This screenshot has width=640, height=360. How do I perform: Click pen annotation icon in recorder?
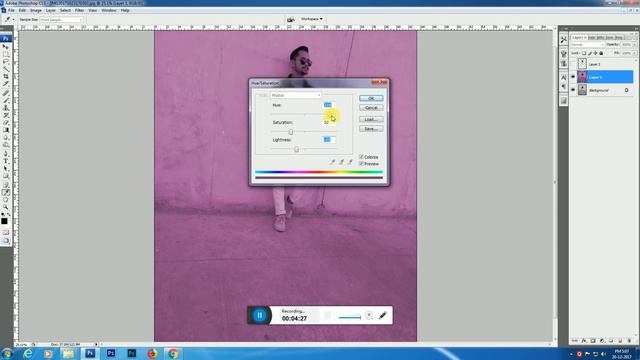382,315
